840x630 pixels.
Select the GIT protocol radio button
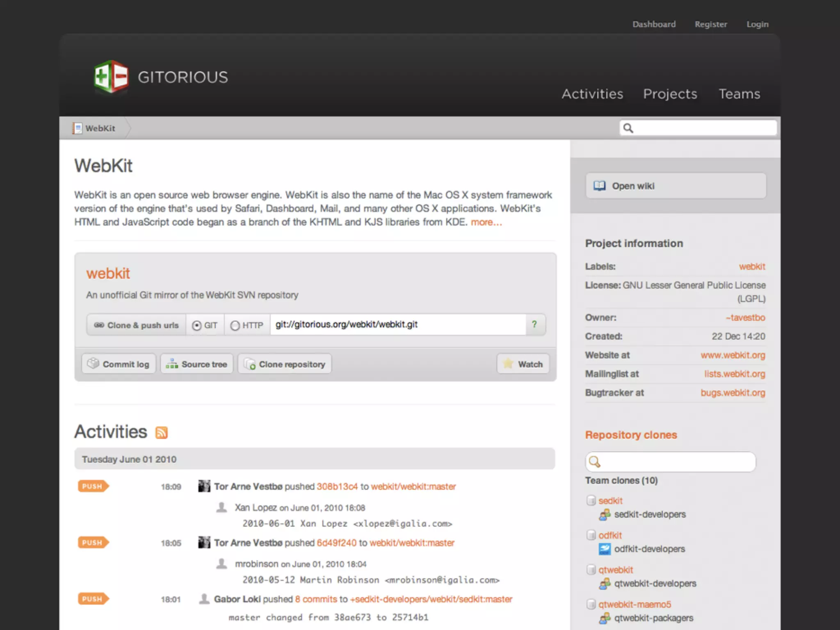point(197,325)
